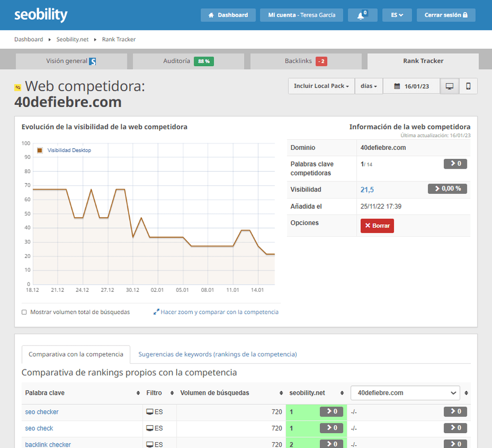
Task: Click the 25/11/22 17:39 date value
Action: click(x=381, y=206)
